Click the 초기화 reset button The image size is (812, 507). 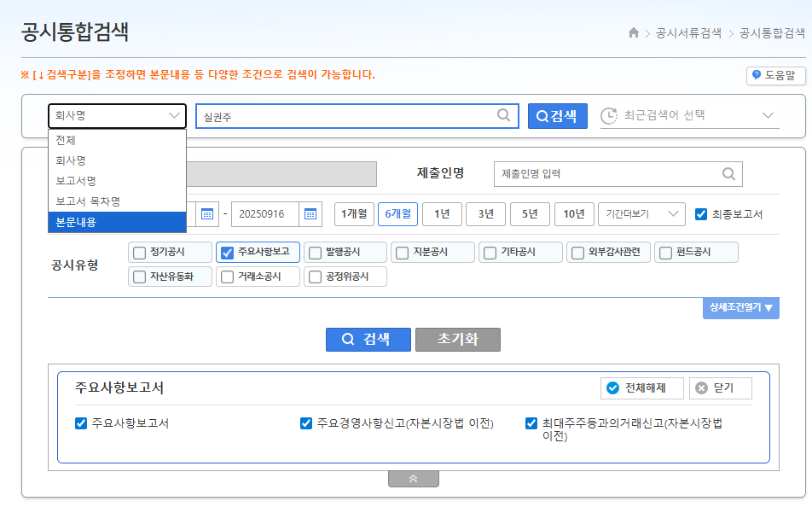(457, 339)
